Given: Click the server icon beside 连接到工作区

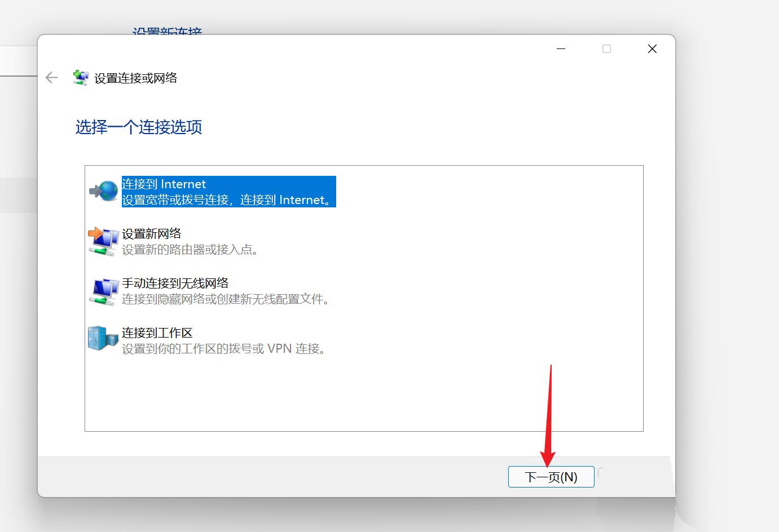Looking at the screenshot, I should 102,338.
